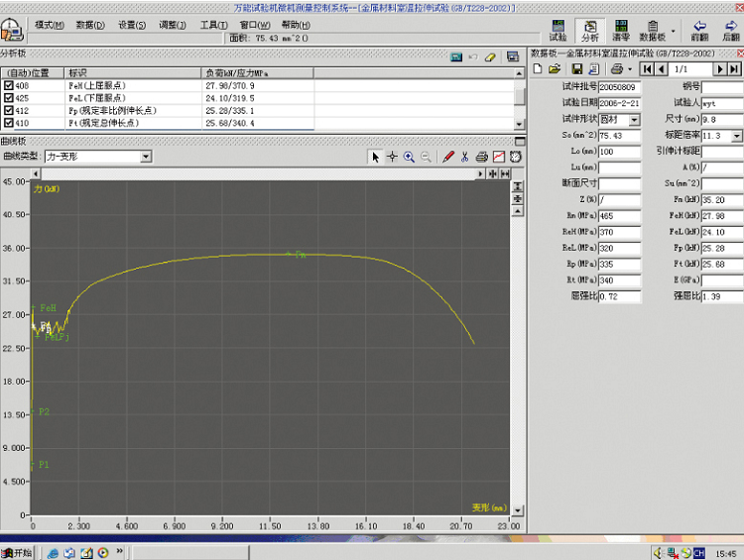Open the 数据板 (data board) toolbar button

[x=653, y=31]
